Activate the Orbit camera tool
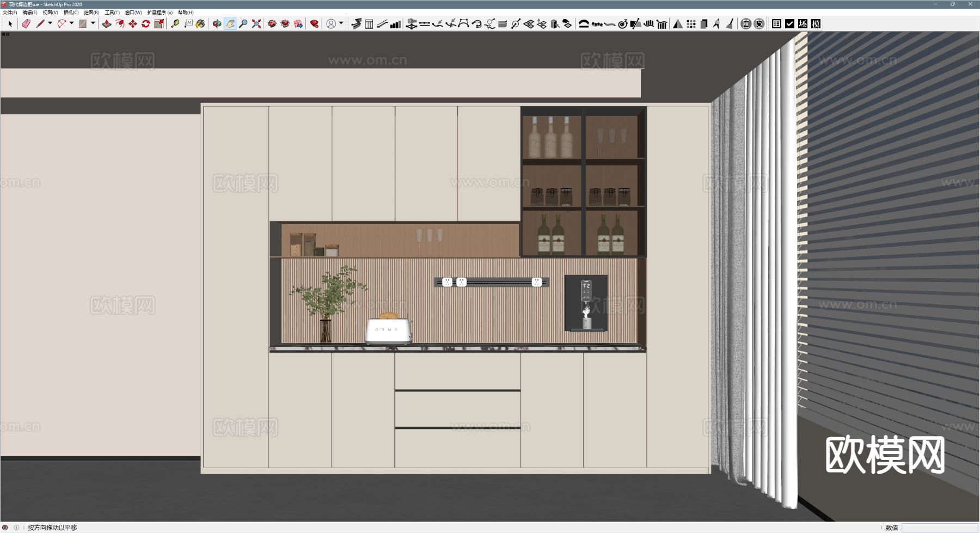This screenshot has height=533, width=980. pos(217,23)
